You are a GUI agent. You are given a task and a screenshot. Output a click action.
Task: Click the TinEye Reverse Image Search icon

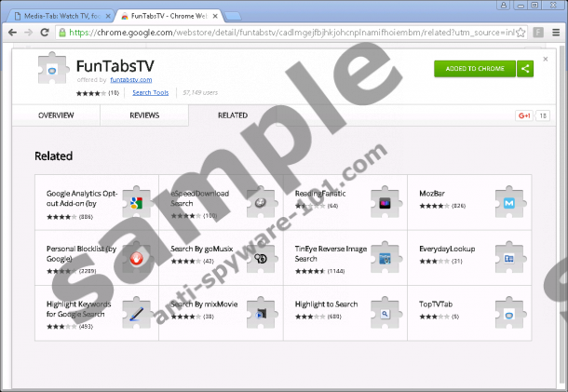(385, 258)
